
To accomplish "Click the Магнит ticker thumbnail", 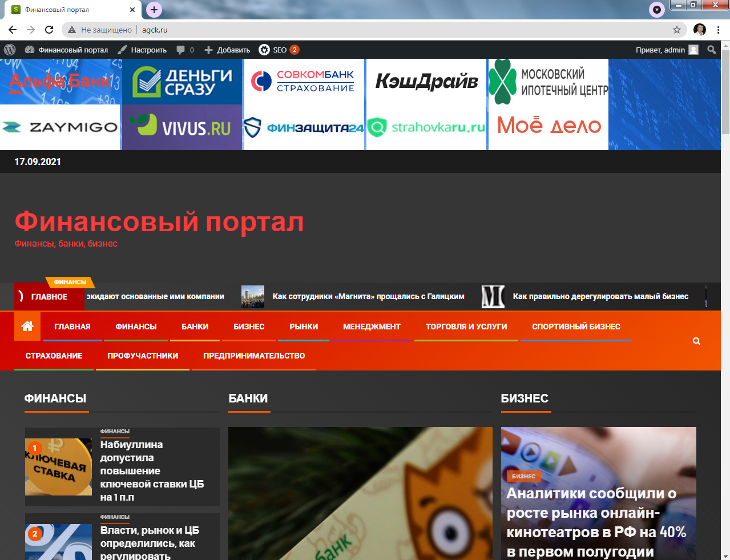I will 253,297.
